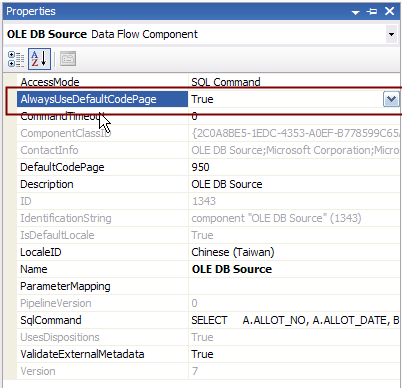Click the ContactInfo Microsoft Corporation value

(x=294, y=150)
